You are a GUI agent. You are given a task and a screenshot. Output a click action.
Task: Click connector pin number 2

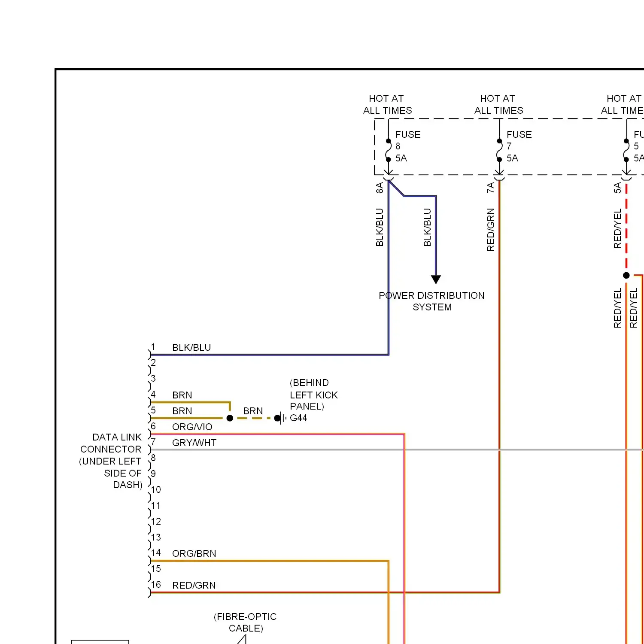pyautogui.click(x=153, y=363)
